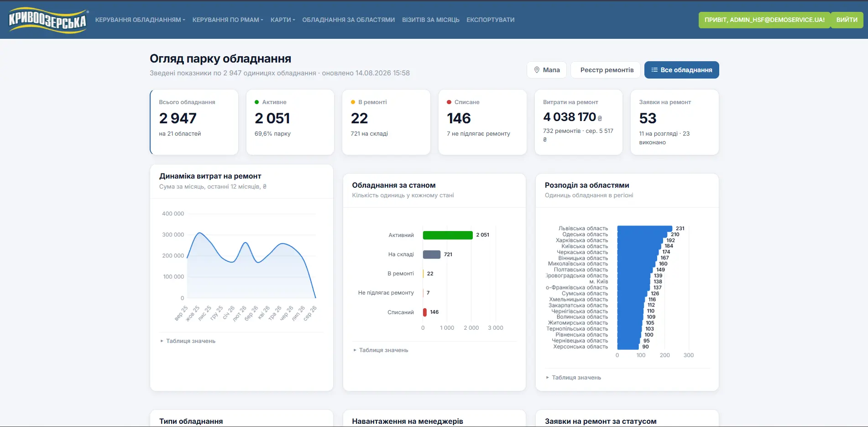
Task: Click the map pin icon in the Мапа button
Action: 537,70
